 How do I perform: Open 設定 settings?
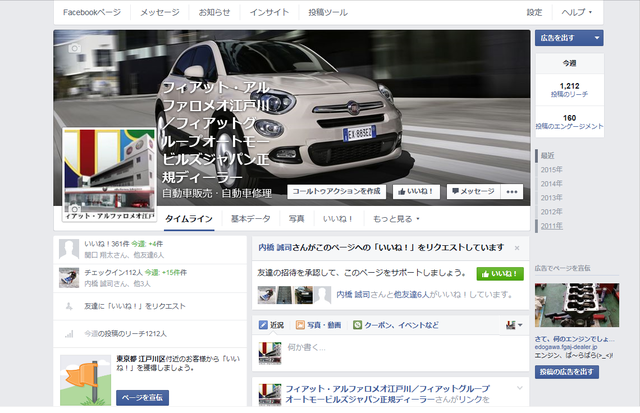click(x=534, y=13)
